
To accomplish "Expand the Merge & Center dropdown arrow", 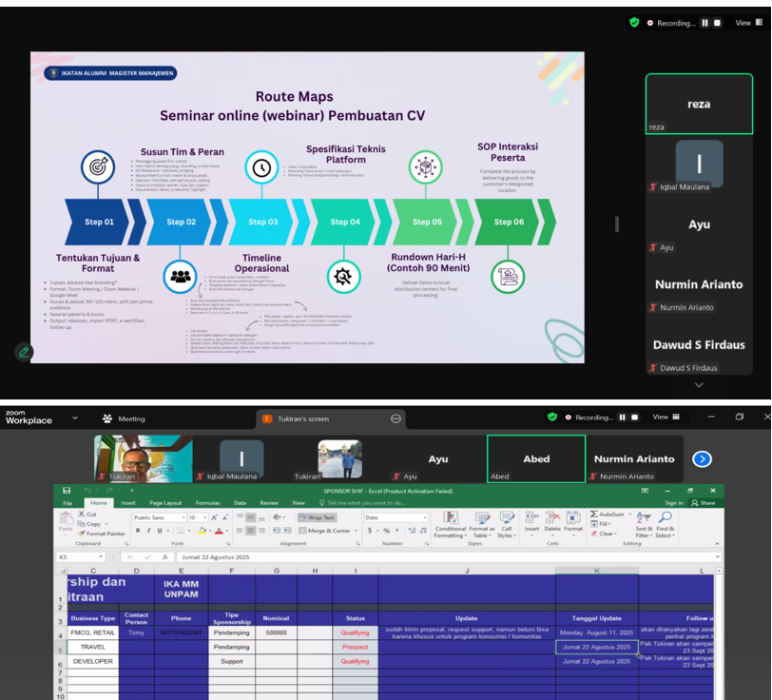I will click(x=356, y=531).
